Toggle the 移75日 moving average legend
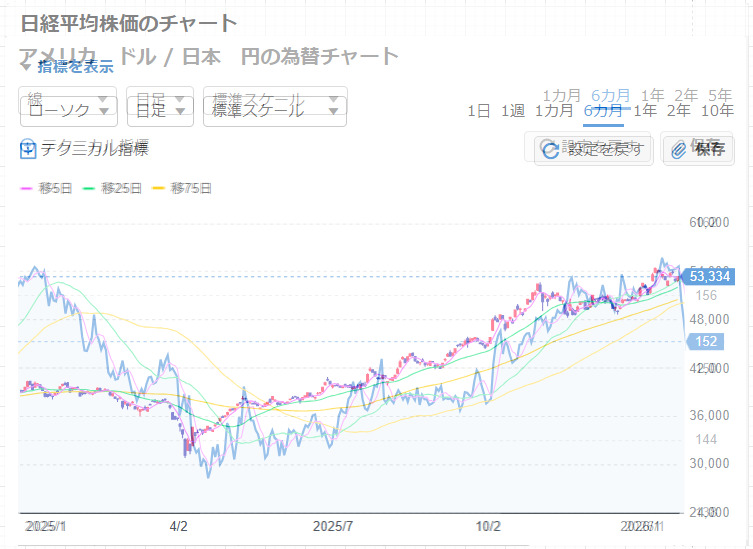The height and width of the screenshot is (549, 753). (182, 188)
